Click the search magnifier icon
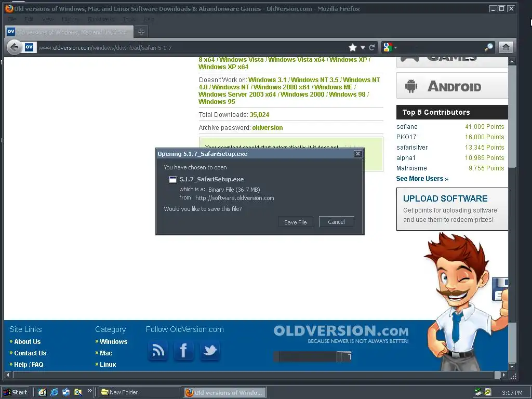 click(489, 47)
